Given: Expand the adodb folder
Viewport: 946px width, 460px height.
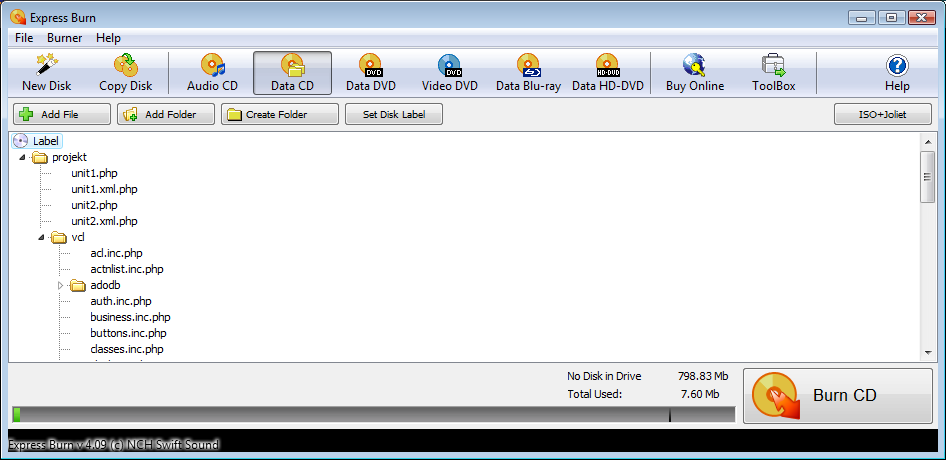Looking at the screenshot, I should [x=60, y=285].
